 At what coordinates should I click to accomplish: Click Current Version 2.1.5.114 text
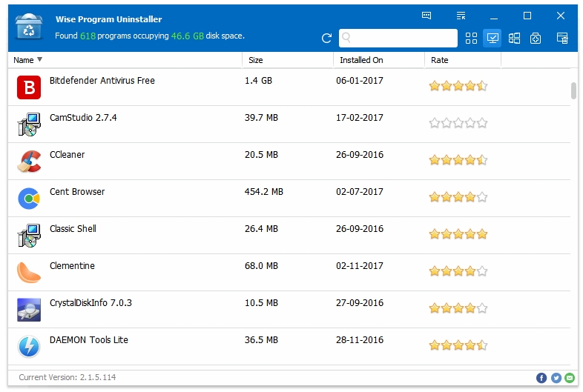pos(67,377)
